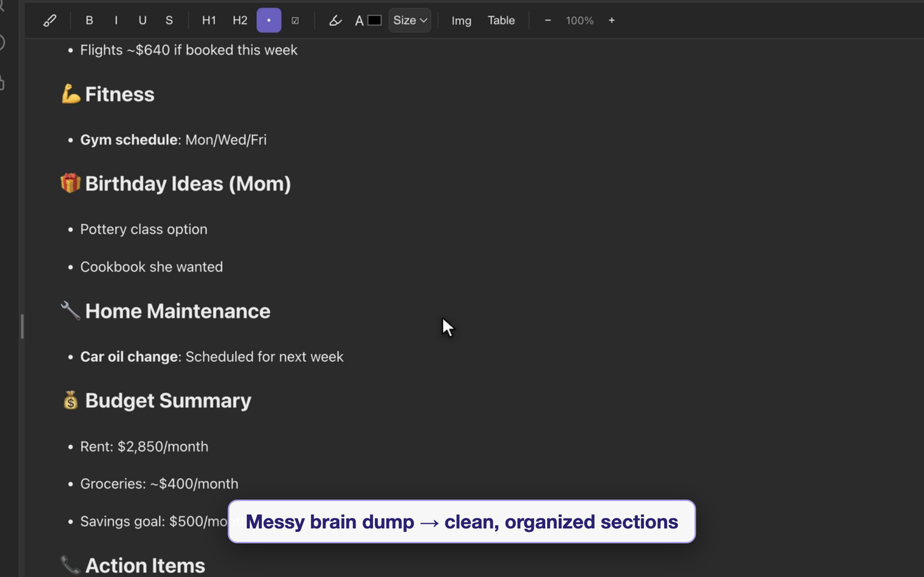Click the "Cookbook she wanted" bullet
The image size is (924, 577).
tap(152, 266)
